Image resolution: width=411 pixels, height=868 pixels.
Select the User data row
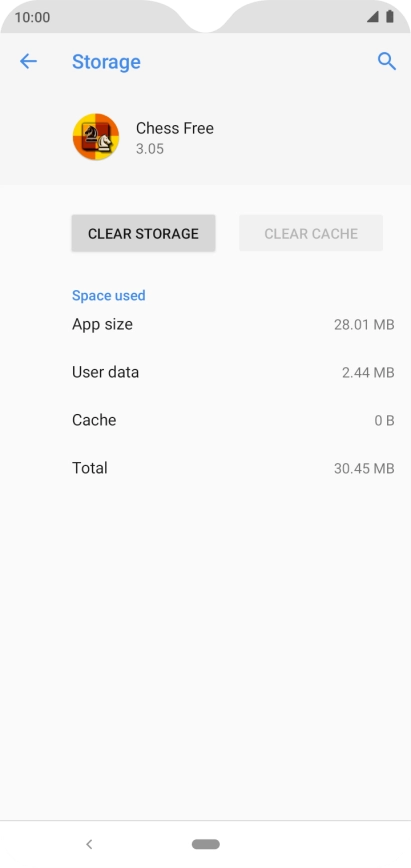(x=233, y=373)
